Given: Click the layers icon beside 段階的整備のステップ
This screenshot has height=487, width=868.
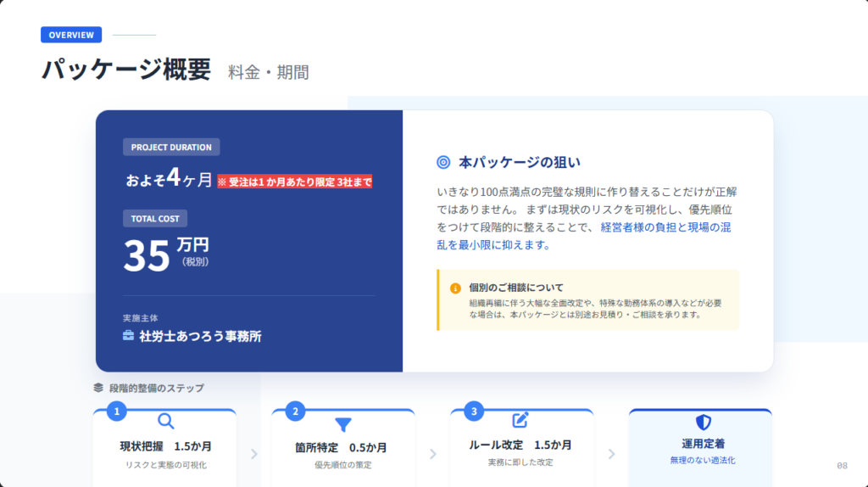Looking at the screenshot, I should click(x=98, y=388).
